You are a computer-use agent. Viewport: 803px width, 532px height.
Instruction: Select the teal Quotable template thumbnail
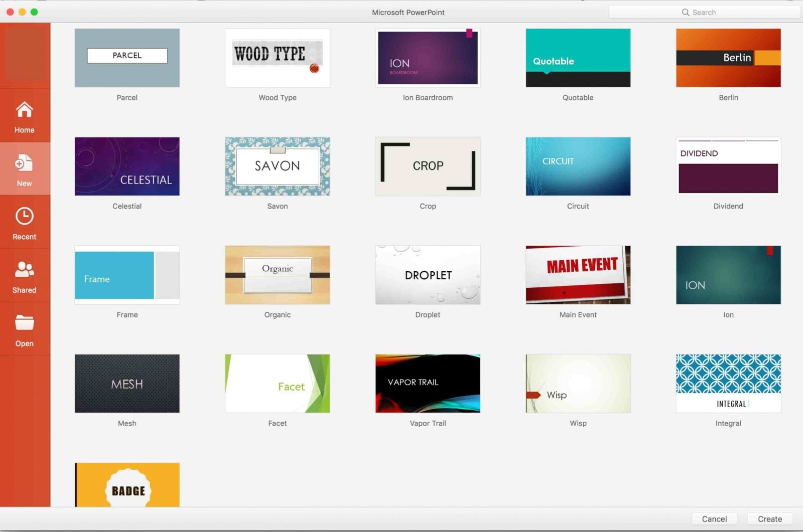(578, 58)
